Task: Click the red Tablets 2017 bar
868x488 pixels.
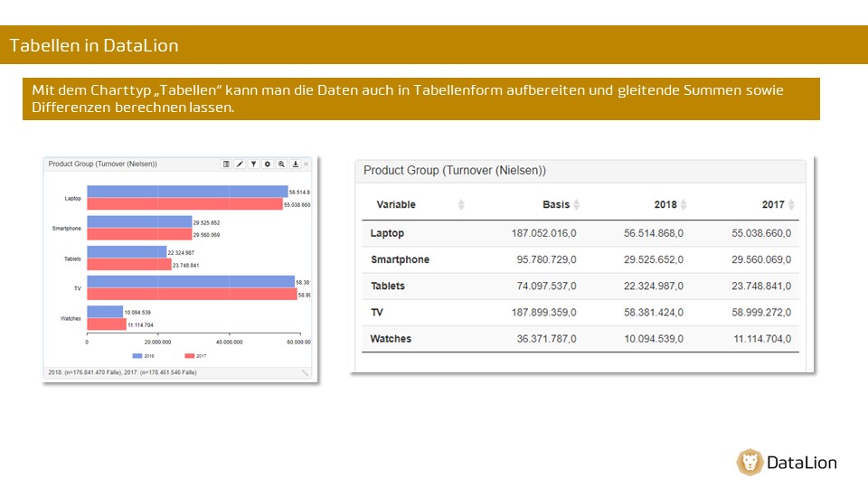Action: (x=129, y=265)
